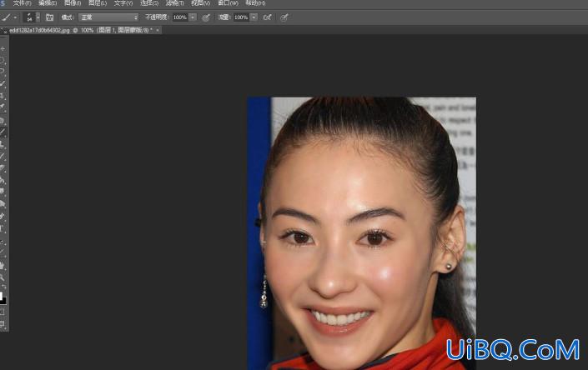The image size is (588, 370).
Task: Open the black background color swatch
Action: coord(4,301)
